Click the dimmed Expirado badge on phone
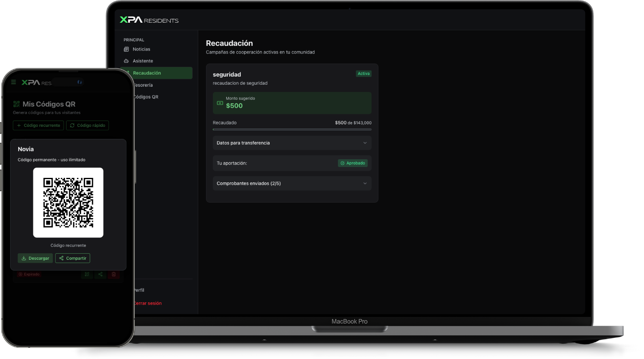 (29, 274)
